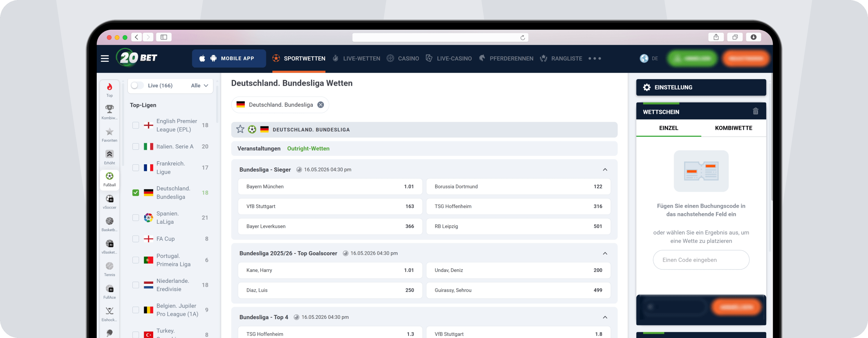The width and height of the screenshot is (868, 338).
Task: Click the trash icon in Wettschein header
Action: tap(756, 111)
